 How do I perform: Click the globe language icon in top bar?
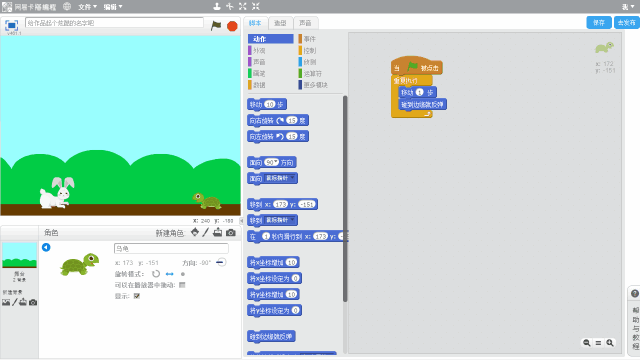point(67,7)
